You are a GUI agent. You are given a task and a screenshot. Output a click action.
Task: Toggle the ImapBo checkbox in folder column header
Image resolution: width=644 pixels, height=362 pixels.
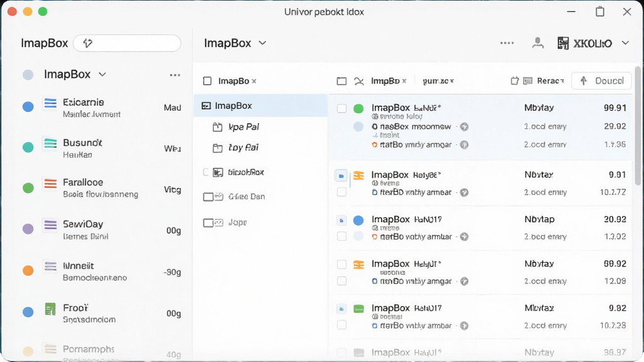[x=208, y=81]
